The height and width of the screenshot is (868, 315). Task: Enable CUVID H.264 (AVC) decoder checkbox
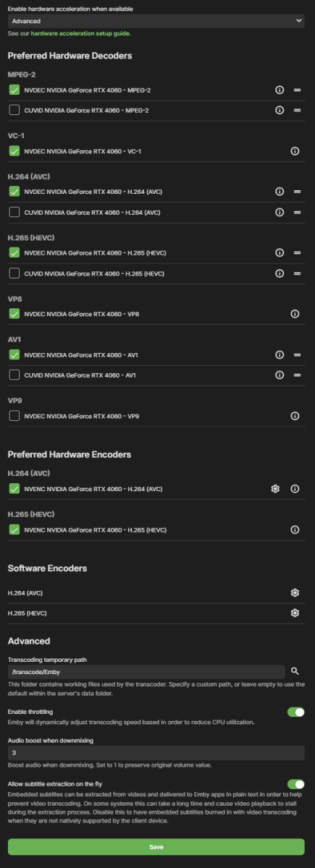click(14, 212)
